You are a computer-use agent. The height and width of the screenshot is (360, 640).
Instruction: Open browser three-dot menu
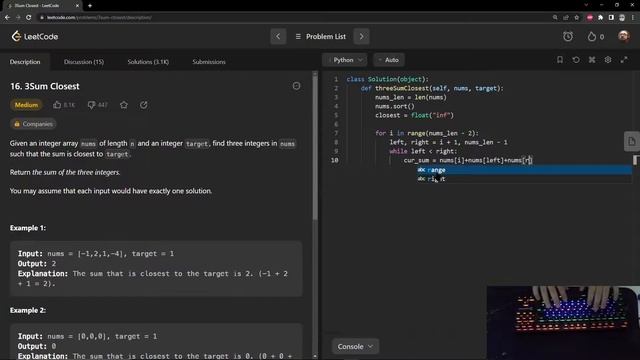point(633,18)
